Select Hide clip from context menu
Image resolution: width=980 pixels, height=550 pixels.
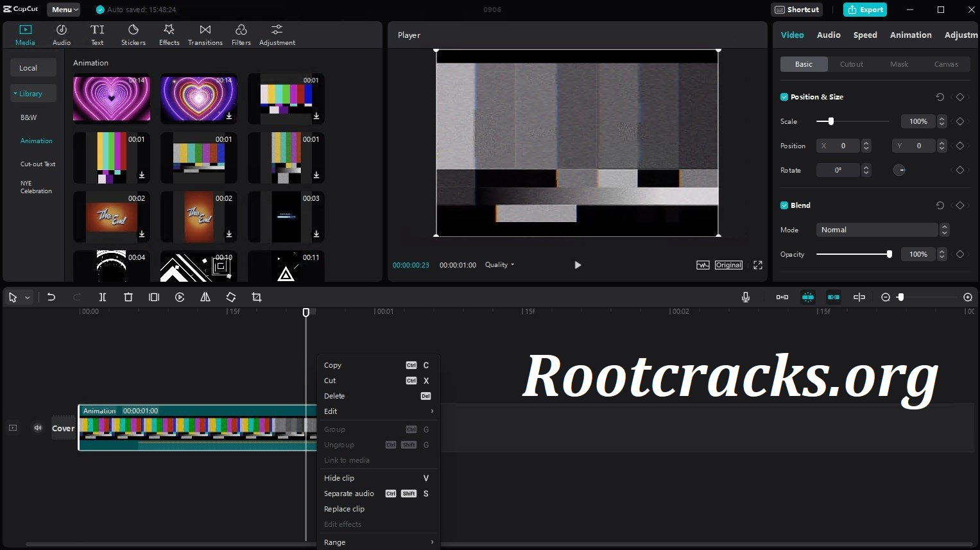(378, 478)
